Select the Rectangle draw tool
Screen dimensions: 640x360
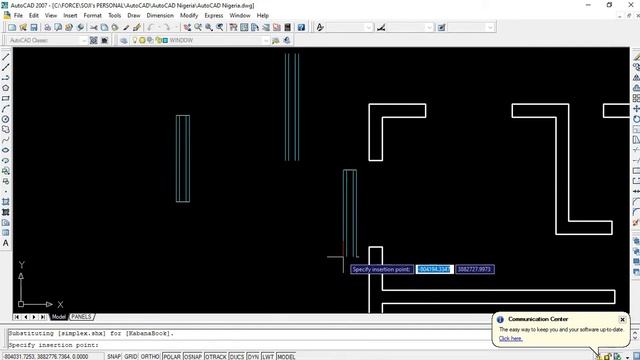pos(6,98)
